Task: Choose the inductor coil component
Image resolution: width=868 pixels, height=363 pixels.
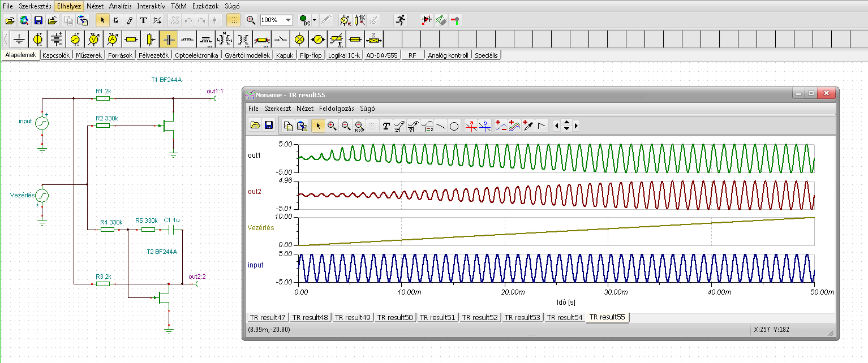Action: [x=187, y=40]
